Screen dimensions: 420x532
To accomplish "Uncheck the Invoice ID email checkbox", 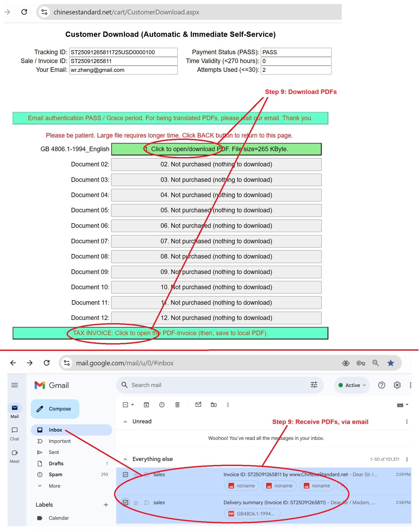I will (125, 474).
